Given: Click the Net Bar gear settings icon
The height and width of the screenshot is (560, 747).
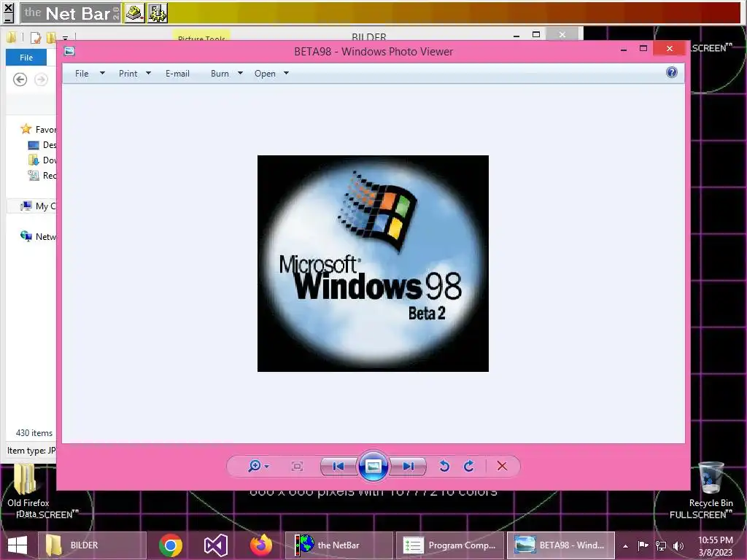Looking at the screenshot, I should (x=158, y=13).
